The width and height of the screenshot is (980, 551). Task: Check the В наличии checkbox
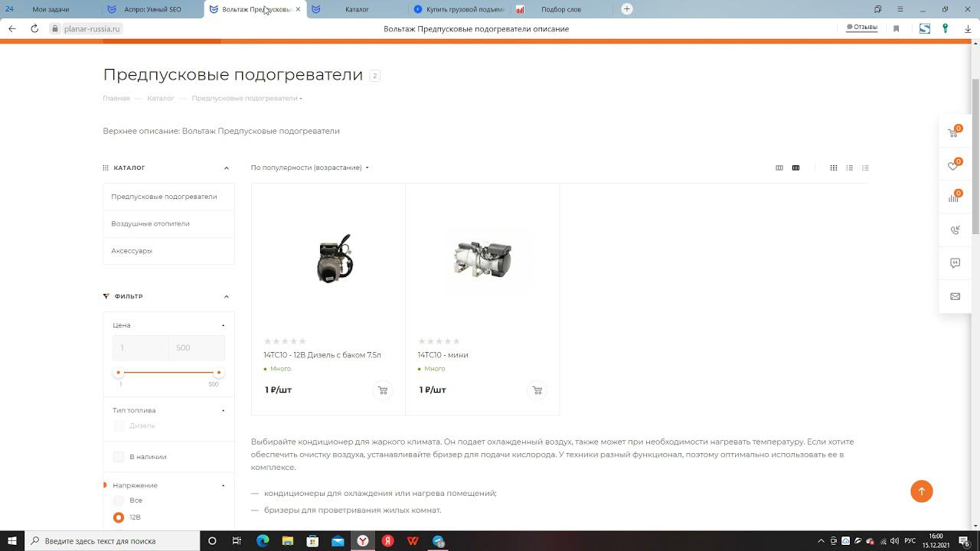pos(119,457)
